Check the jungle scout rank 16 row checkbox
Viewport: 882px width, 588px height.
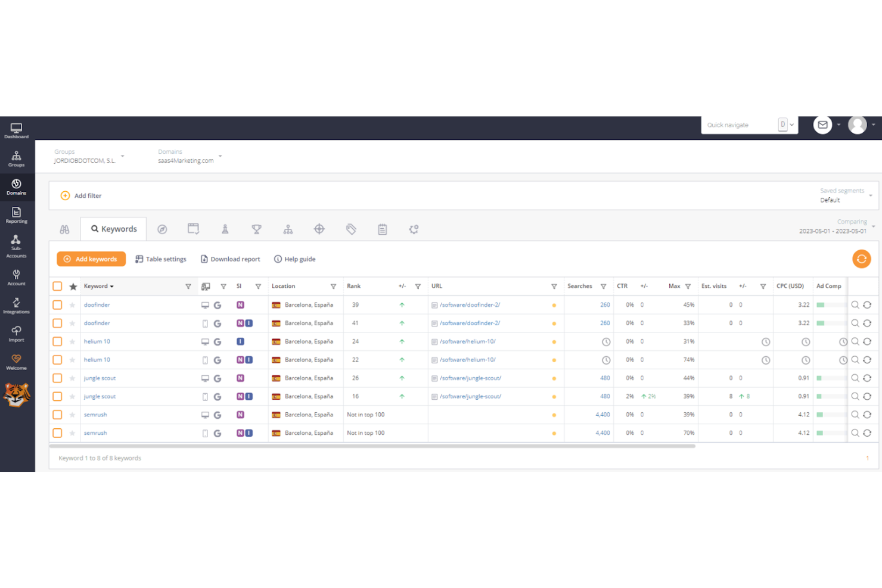pyautogui.click(x=57, y=396)
